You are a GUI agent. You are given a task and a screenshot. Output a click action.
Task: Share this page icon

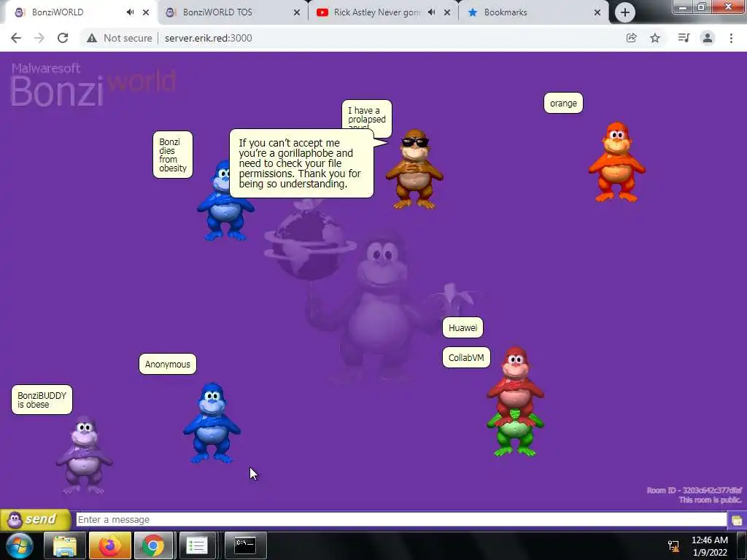coord(631,38)
